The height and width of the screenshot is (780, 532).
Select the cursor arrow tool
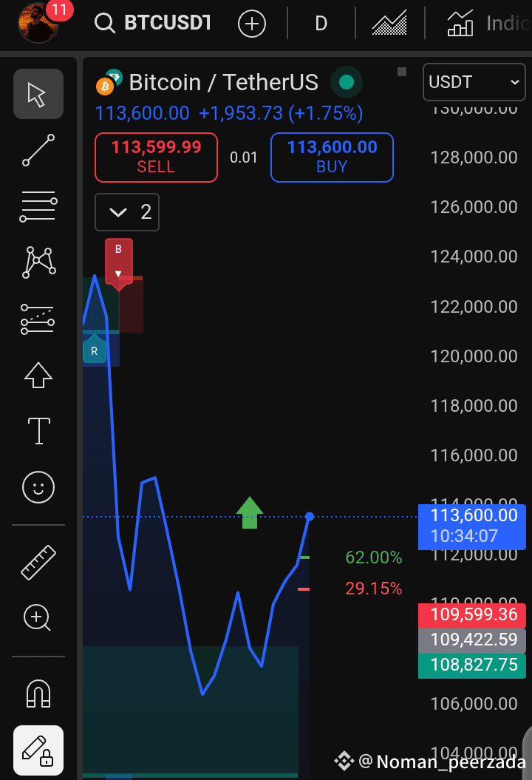[x=38, y=94]
